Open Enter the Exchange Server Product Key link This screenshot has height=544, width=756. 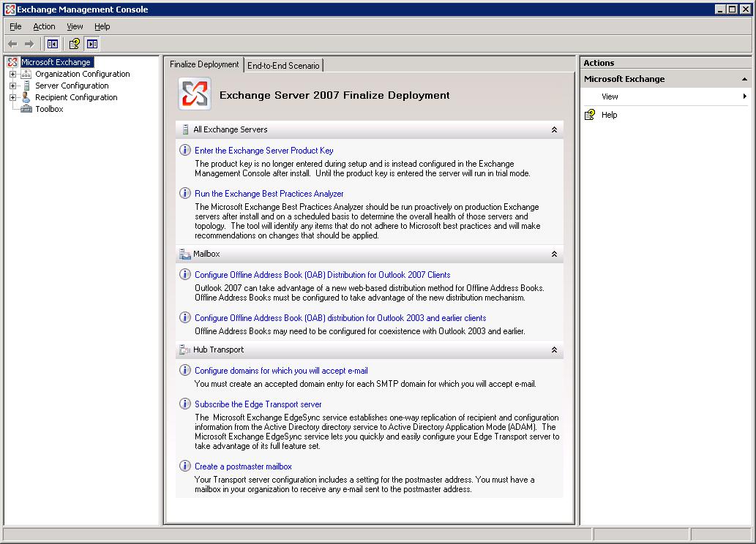coord(263,151)
